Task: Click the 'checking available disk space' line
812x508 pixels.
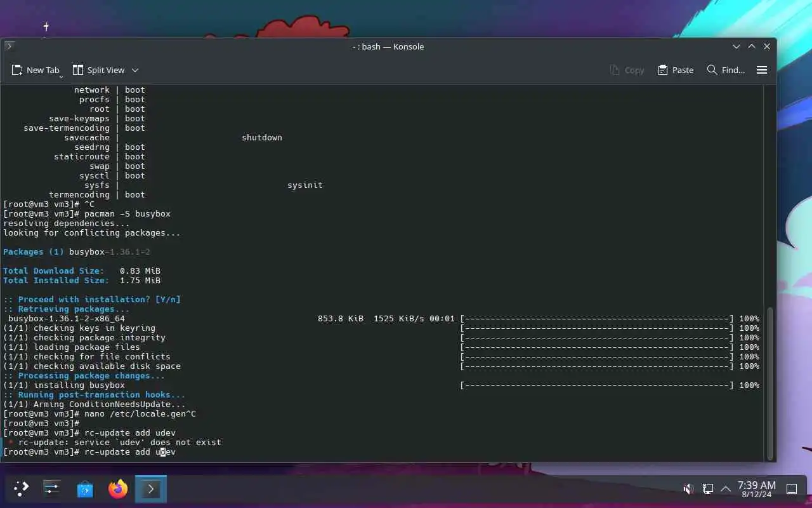Action: 92,366
